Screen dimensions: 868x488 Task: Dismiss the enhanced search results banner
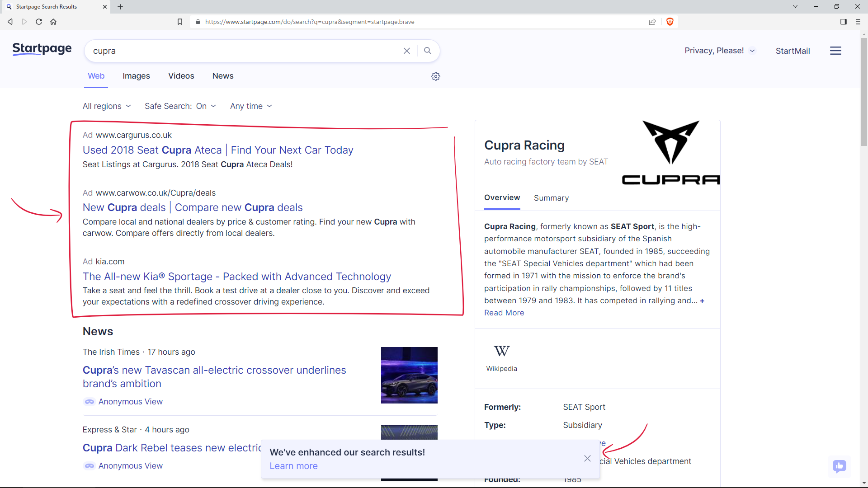click(x=587, y=459)
